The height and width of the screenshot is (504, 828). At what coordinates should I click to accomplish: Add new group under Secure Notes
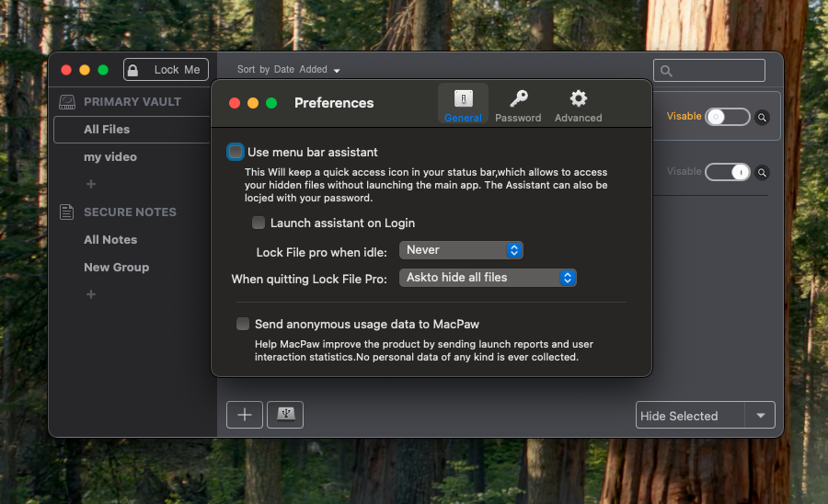click(91, 294)
